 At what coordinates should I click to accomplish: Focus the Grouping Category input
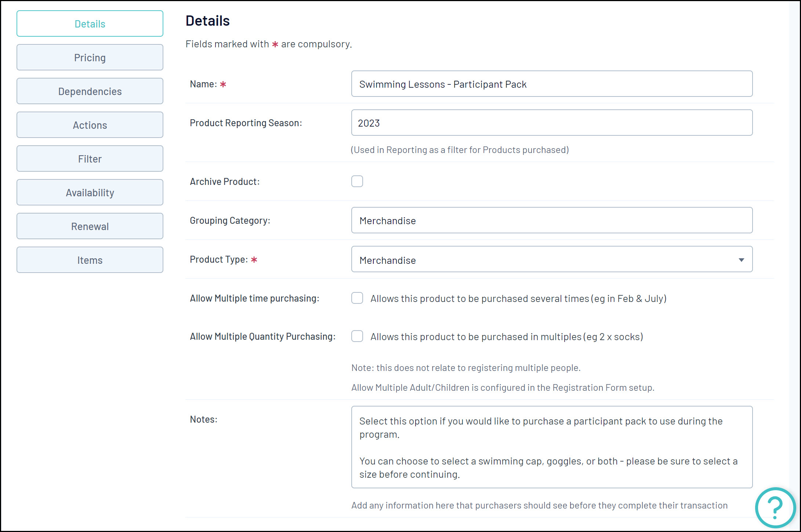click(x=551, y=221)
